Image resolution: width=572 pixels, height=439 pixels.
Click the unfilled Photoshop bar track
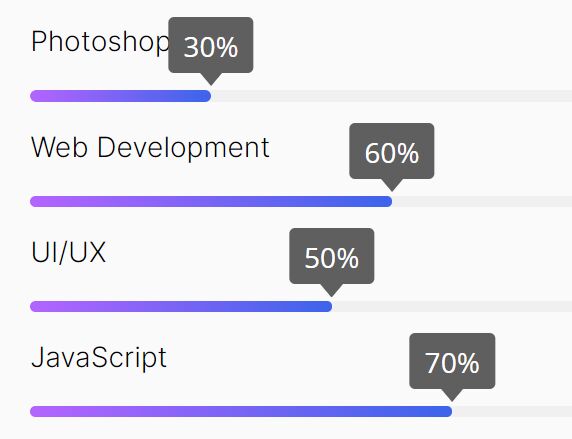click(391, 96)
